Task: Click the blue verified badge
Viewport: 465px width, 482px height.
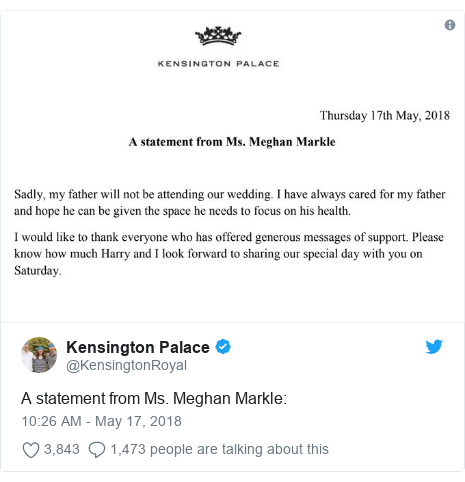Action: (223, 347)
